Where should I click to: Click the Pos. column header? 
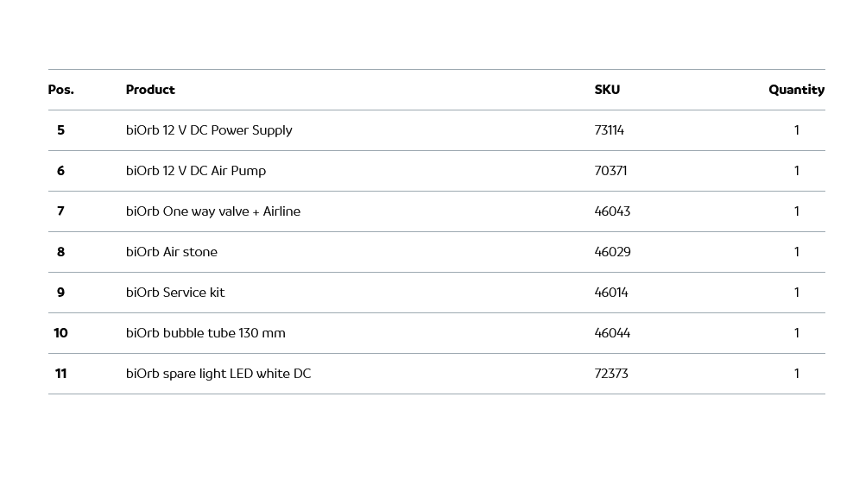60,90
